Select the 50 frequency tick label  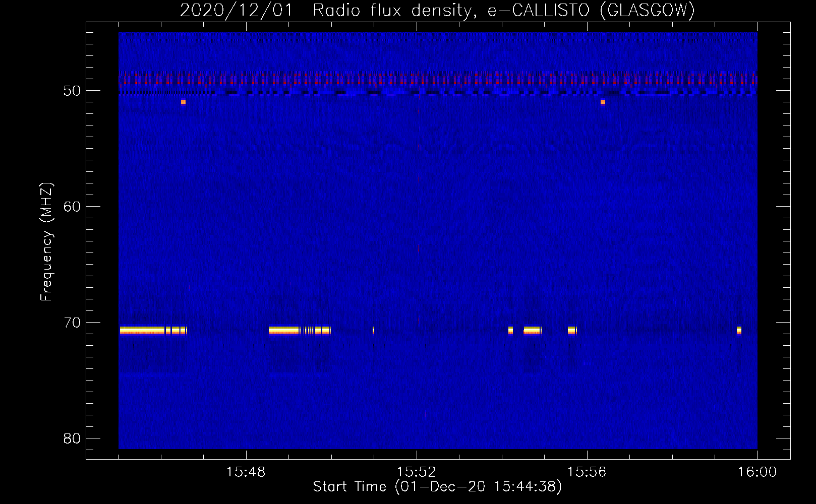tap(72, 91)
